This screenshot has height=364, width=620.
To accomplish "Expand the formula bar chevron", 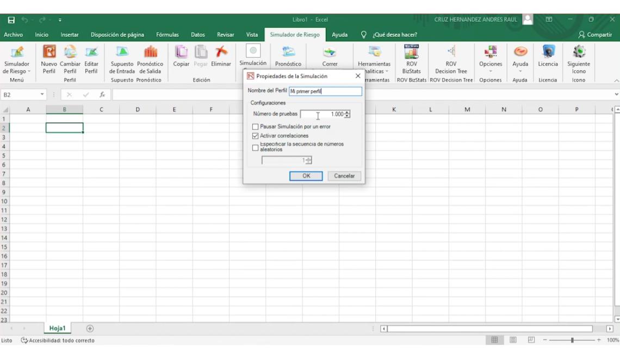I will [616, 95].
